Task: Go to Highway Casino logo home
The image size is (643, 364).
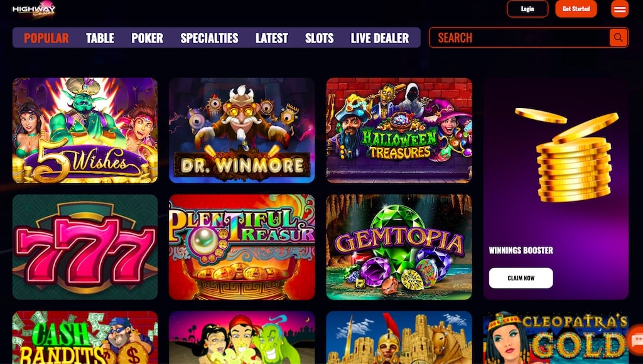Action: [x=34, y=9]
